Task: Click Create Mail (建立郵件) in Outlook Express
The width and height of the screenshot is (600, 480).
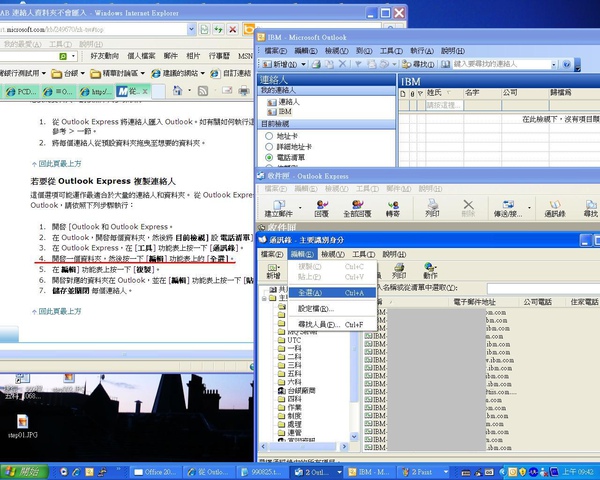Action: (x=279, y=208)
